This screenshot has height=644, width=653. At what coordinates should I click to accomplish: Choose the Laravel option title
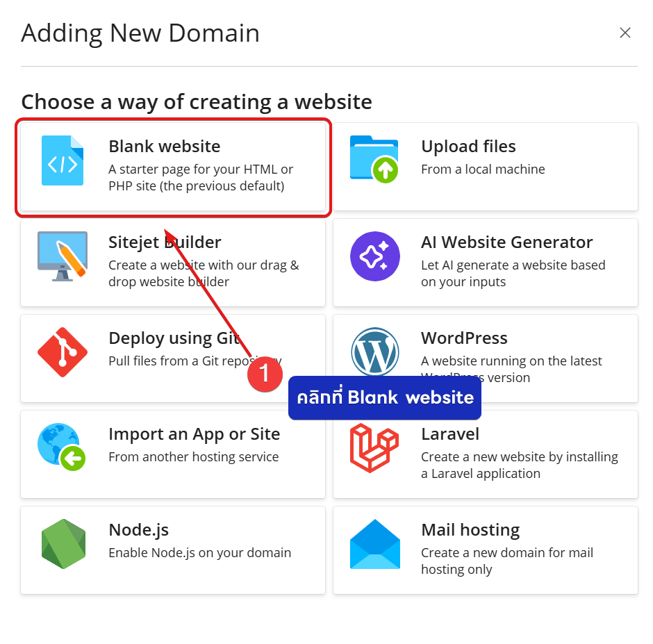click(450, 434)
